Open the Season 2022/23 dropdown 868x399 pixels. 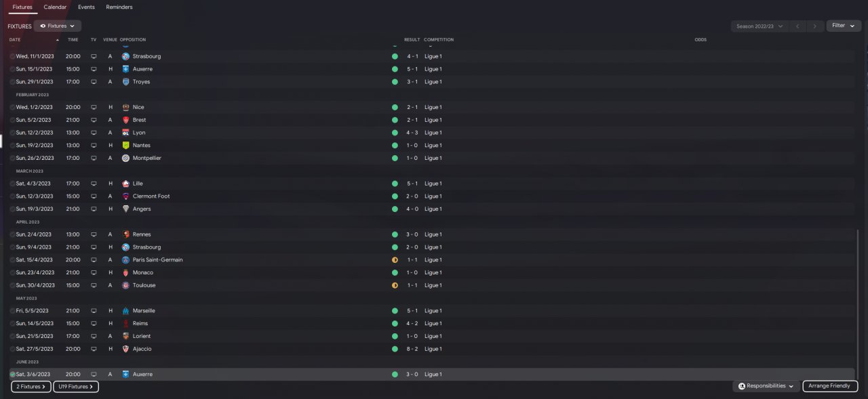point(759,26)
